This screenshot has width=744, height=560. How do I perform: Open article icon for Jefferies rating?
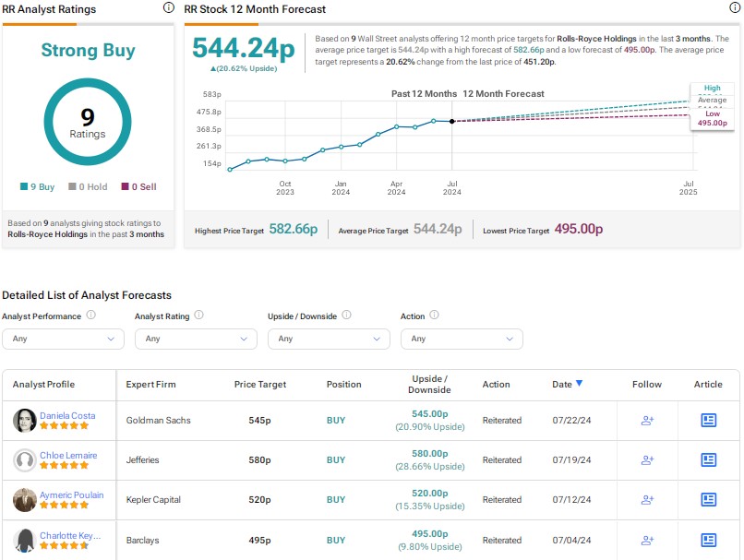pyautogui.click(x=709, y=459)
